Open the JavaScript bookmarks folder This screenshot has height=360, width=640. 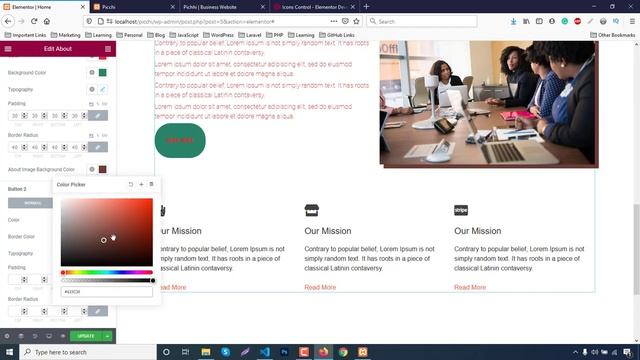184,35
